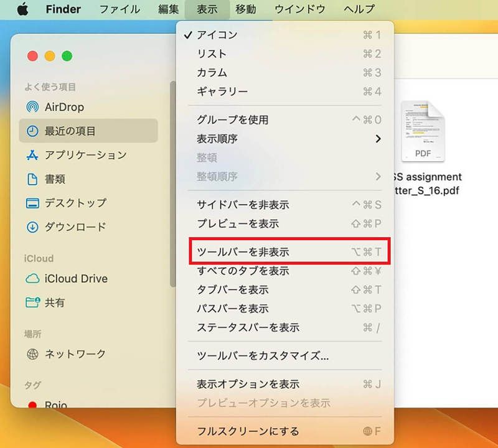Open the ウインドウ menu
The height and width of the screenshot is (448, 498).
(x=300, y=9)
